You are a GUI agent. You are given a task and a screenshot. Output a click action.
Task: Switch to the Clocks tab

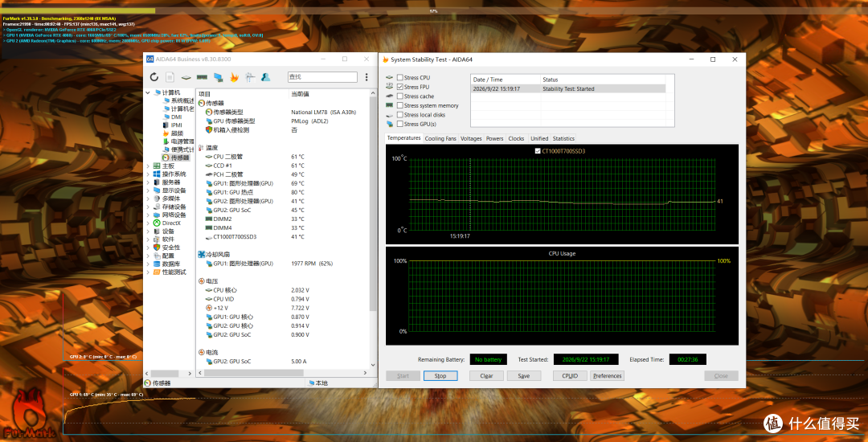(x=517, y=138)
